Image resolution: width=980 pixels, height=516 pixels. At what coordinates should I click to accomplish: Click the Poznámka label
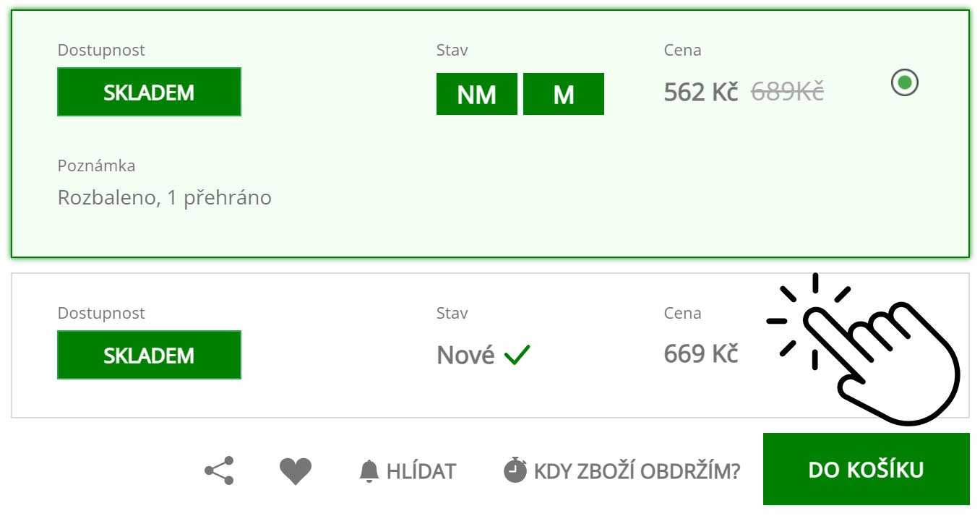pos(96,165)
